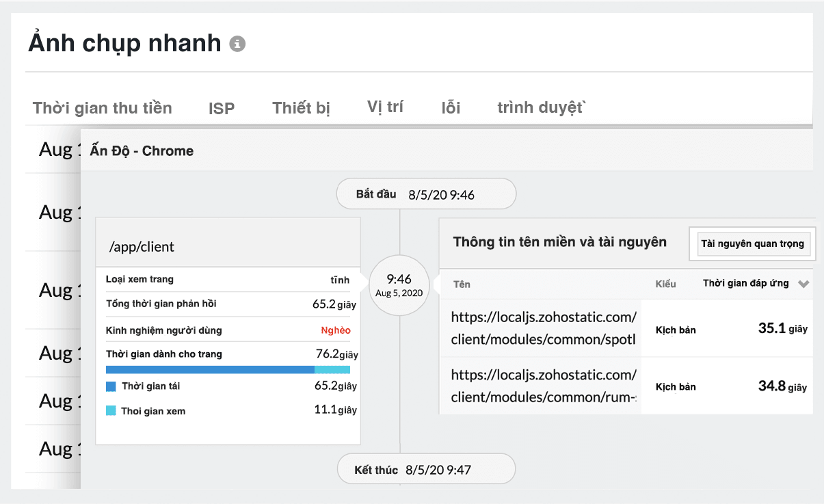Click the Tài nguyên quan trọng button
824x504 pixels.
(752, 243)
